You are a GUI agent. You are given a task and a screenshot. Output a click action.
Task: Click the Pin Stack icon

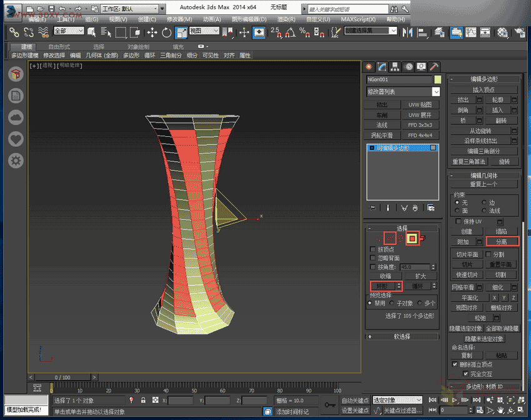[x=372, y=207]
